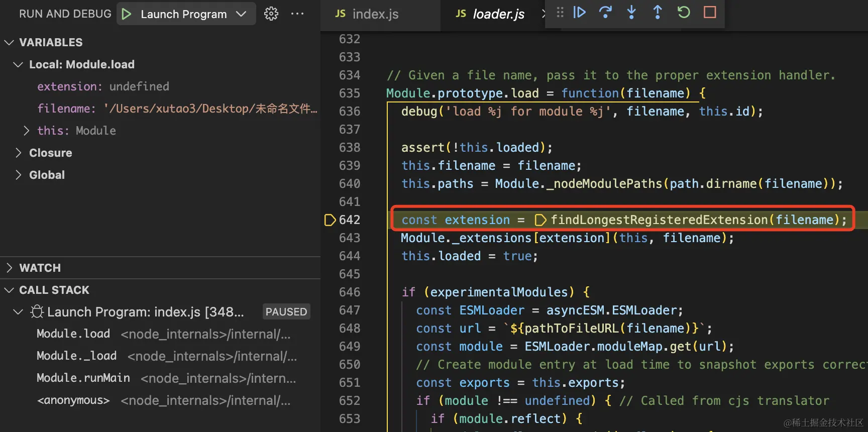This screenshot has width=868, height=432.
Task: Select the filename variable row
Action: click(x=160, y=109)
